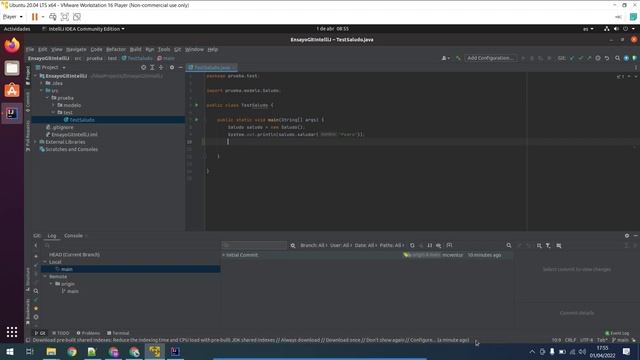Toggle the Git tool window button at the bottom
The width and height of the screenshot is (640, 360).
pyautogui.click(x=40, y=333)
